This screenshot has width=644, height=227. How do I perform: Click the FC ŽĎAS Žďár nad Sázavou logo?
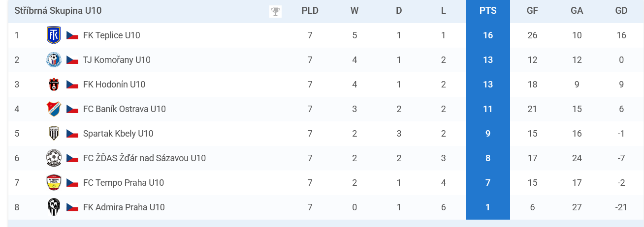54,158
